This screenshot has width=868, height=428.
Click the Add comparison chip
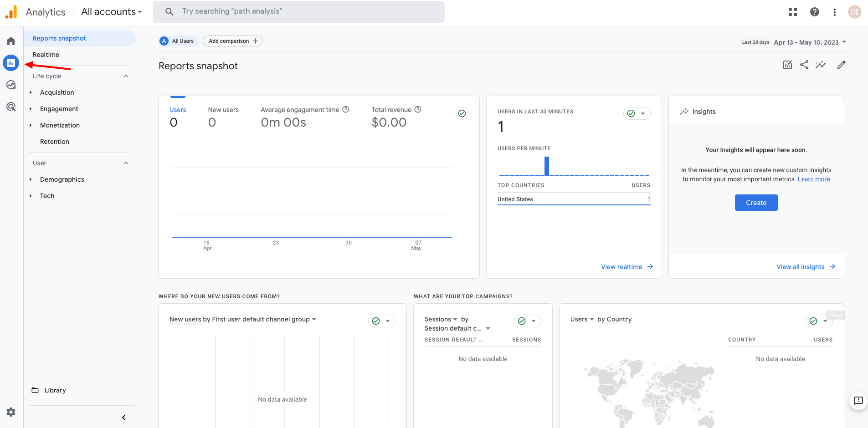coord(232,41)
